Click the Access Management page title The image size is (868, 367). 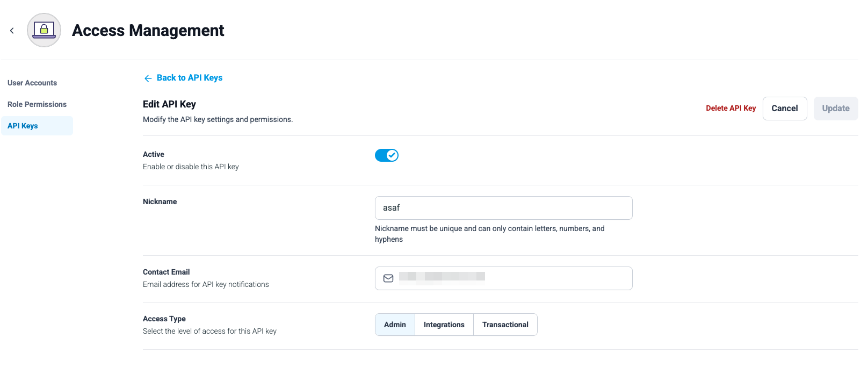click(x=148, y=31)
